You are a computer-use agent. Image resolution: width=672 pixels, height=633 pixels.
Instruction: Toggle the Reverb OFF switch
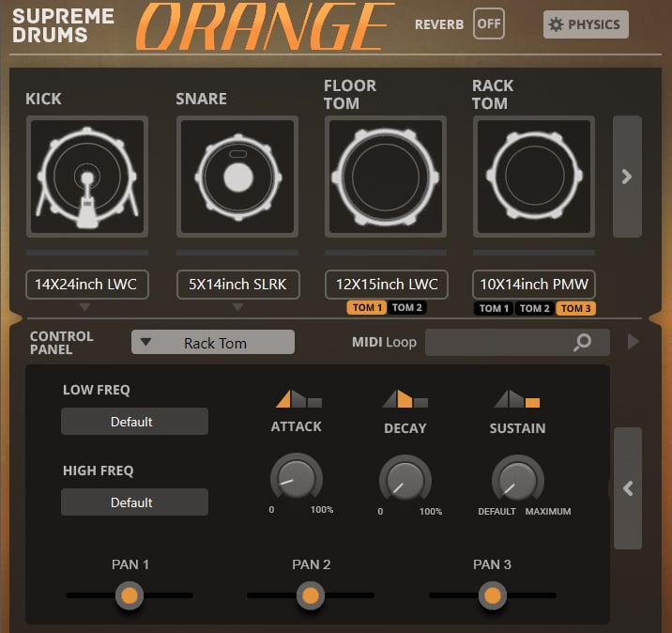tap(488, 24)
